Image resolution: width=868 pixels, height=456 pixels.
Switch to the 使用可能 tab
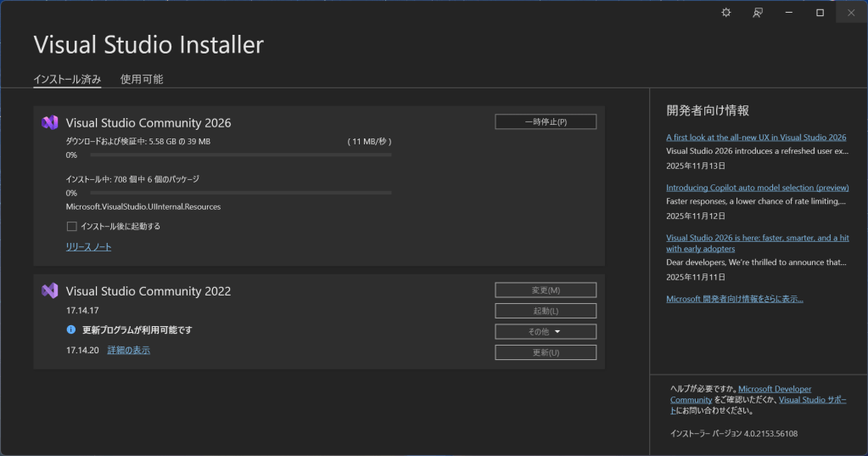142,79
